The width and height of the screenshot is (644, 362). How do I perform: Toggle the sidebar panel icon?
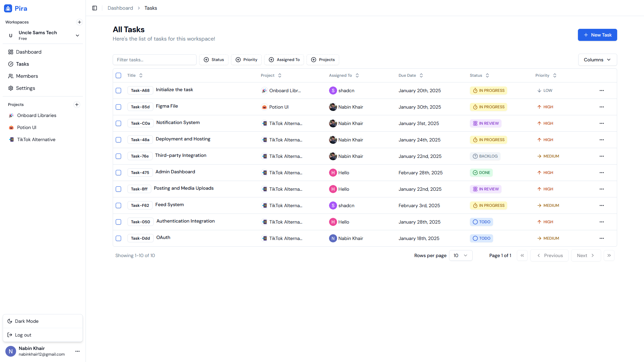(95, 8)
